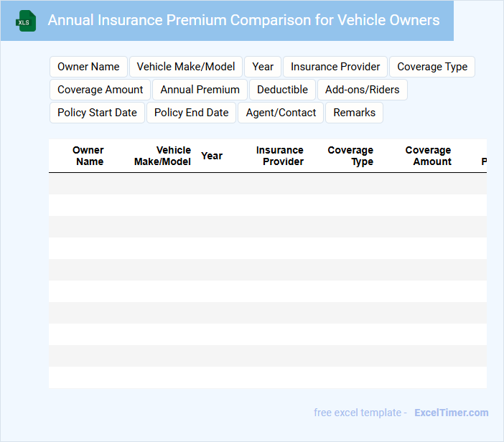Click the green XLS file icon

[26, 21]
